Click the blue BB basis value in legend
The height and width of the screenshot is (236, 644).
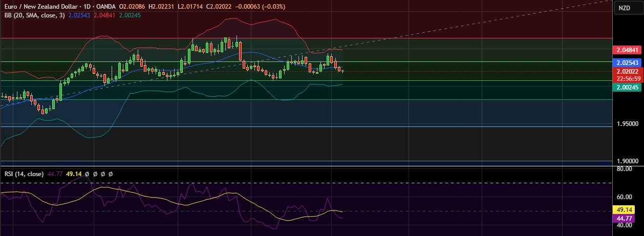[79, 15]
